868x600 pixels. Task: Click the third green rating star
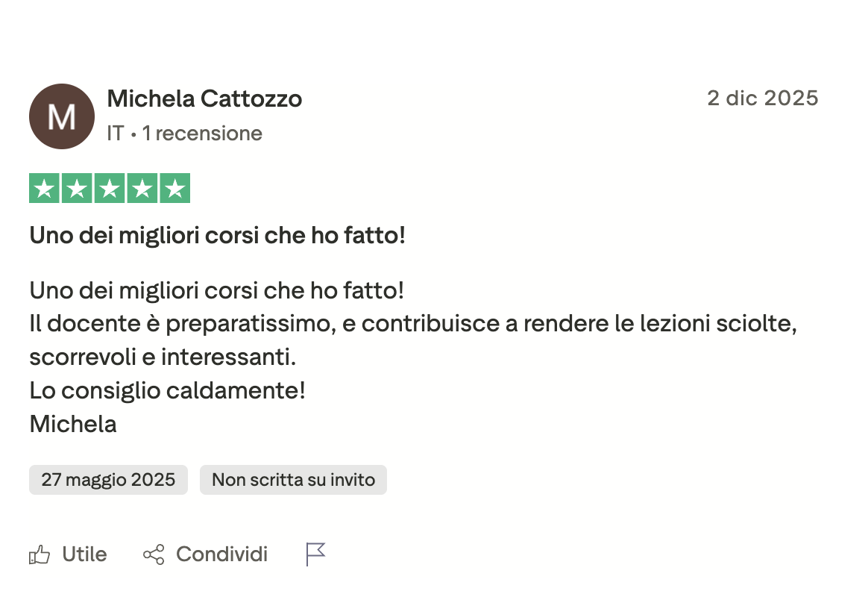point(110,189)
